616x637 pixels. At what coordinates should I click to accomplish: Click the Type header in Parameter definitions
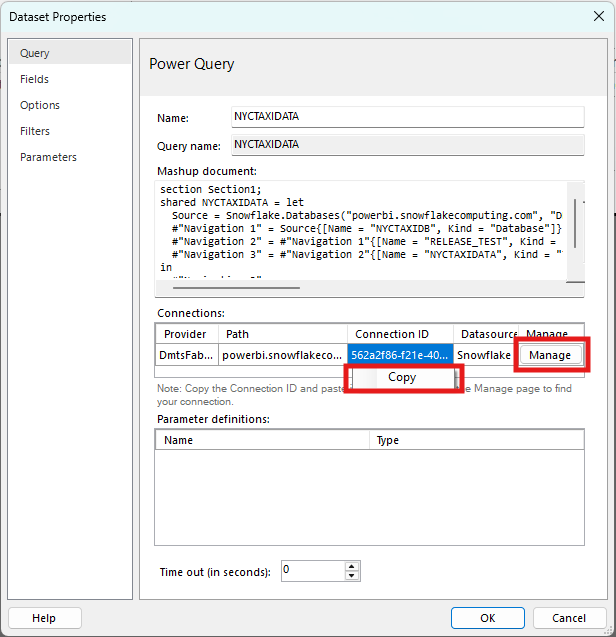coord(477,440)
